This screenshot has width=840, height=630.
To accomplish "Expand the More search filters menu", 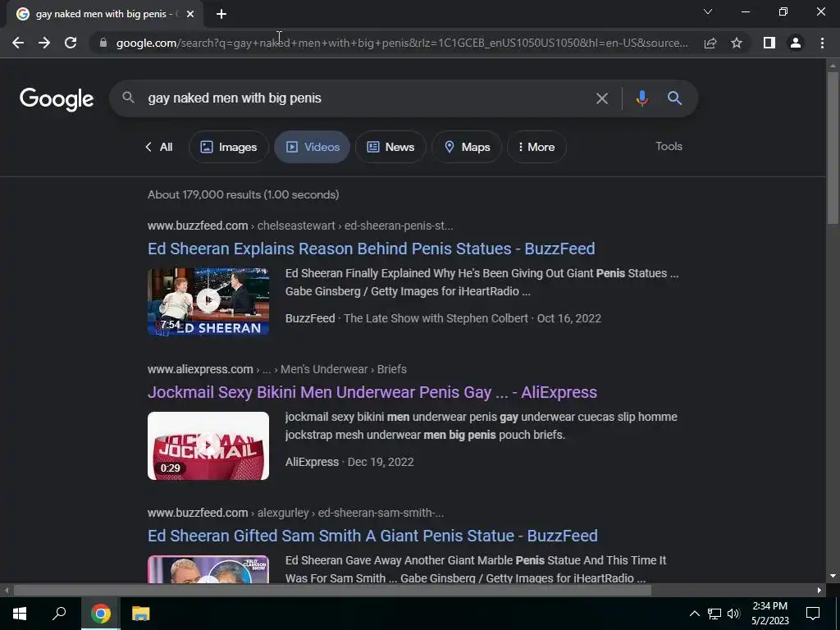I will tap(536, 147).
